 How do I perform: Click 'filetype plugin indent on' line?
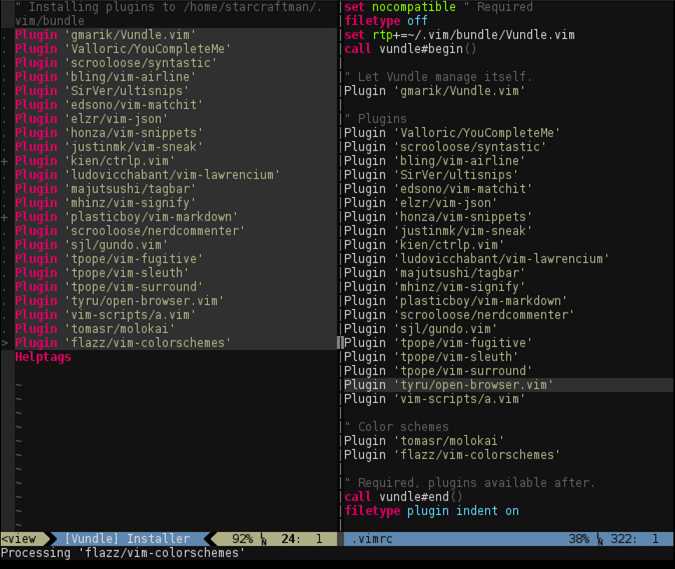(x=431, y=510)
